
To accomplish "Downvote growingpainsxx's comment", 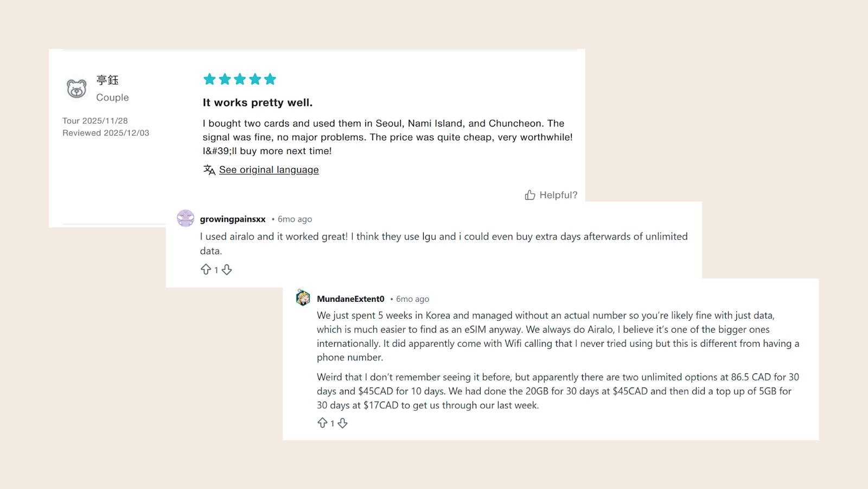I will coord(227,270).
